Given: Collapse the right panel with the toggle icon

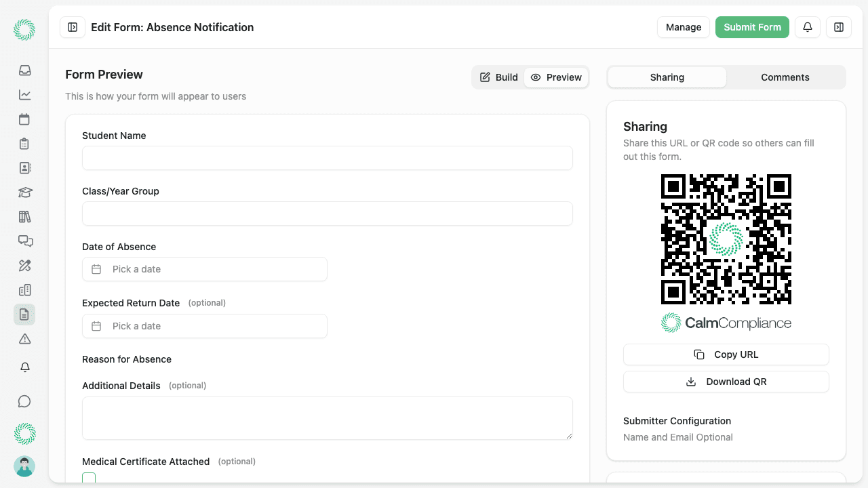Looking at the screenshot, I should [x=839, y=27].
